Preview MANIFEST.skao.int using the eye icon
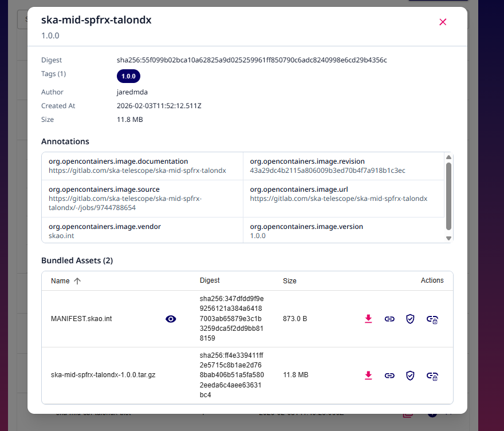504x431 pixels. 171,319
